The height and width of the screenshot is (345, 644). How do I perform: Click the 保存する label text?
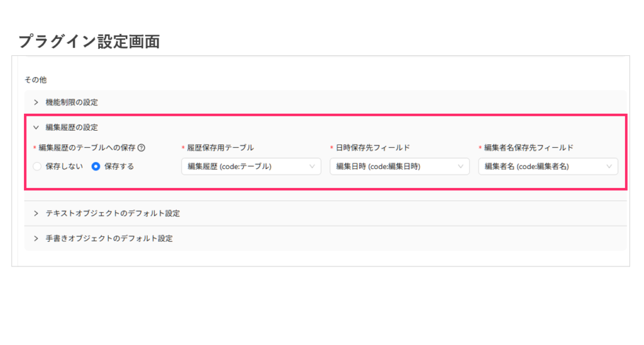click(x=119, y=167)
